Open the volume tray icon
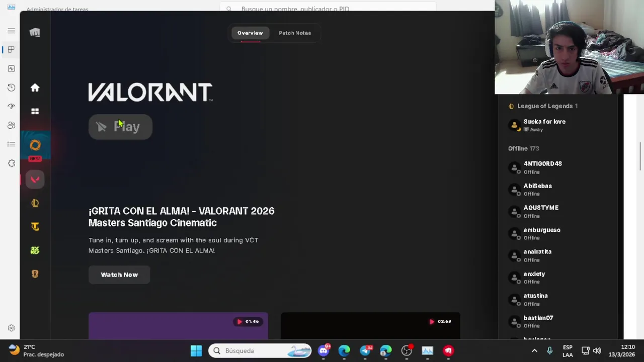This screenshot has width=644, height=362. pos(597,351)
